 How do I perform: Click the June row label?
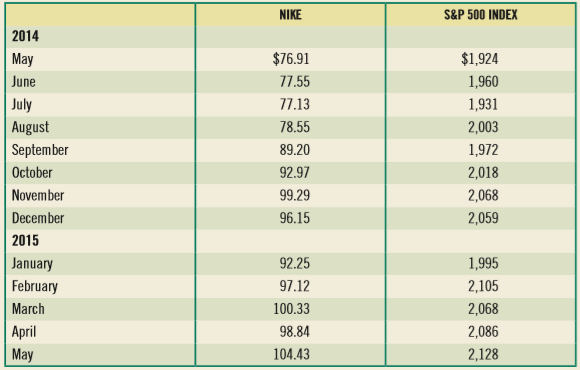(x=24, y=82)
